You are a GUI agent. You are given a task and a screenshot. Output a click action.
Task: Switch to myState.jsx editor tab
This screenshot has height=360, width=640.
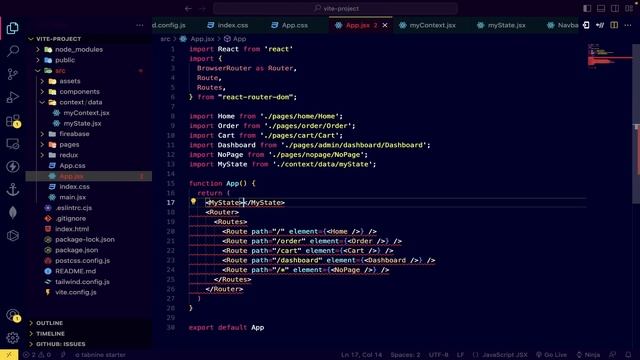[x=502, y=25]
